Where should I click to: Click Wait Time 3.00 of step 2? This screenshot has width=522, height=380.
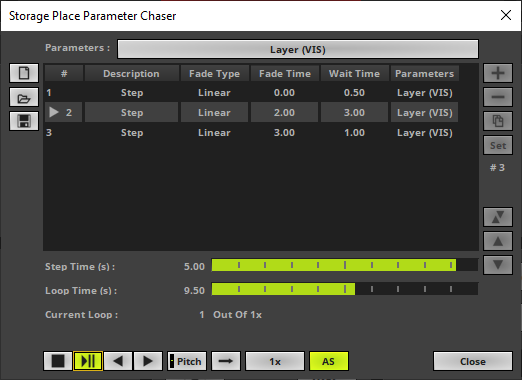pyautogui.click(x=354, y=112)
